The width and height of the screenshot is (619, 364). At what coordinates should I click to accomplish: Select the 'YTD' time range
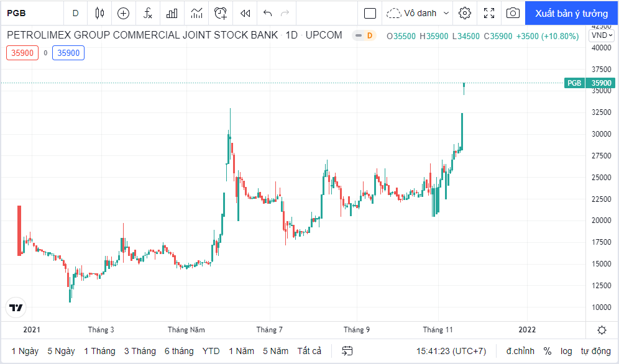click(x=211, y=351)
